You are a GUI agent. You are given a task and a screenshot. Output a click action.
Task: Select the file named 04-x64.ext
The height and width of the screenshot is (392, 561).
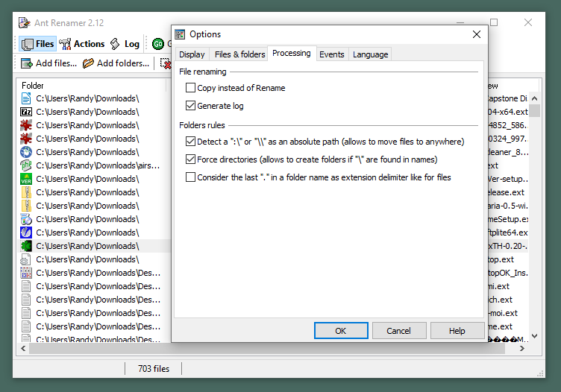508,112
